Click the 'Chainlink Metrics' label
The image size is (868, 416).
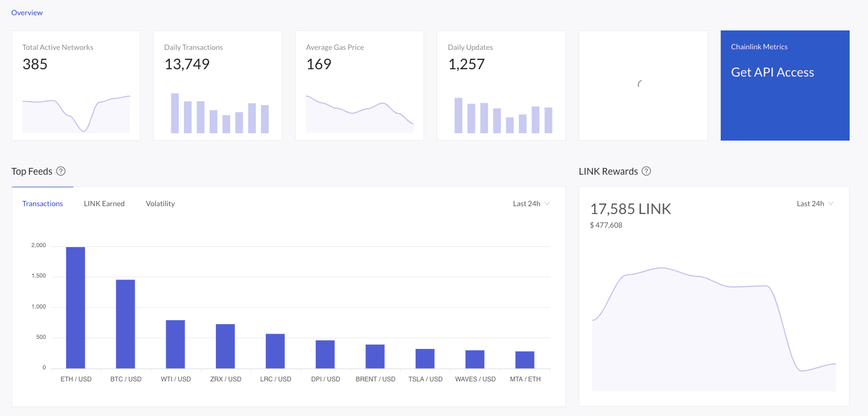point(759,47)
